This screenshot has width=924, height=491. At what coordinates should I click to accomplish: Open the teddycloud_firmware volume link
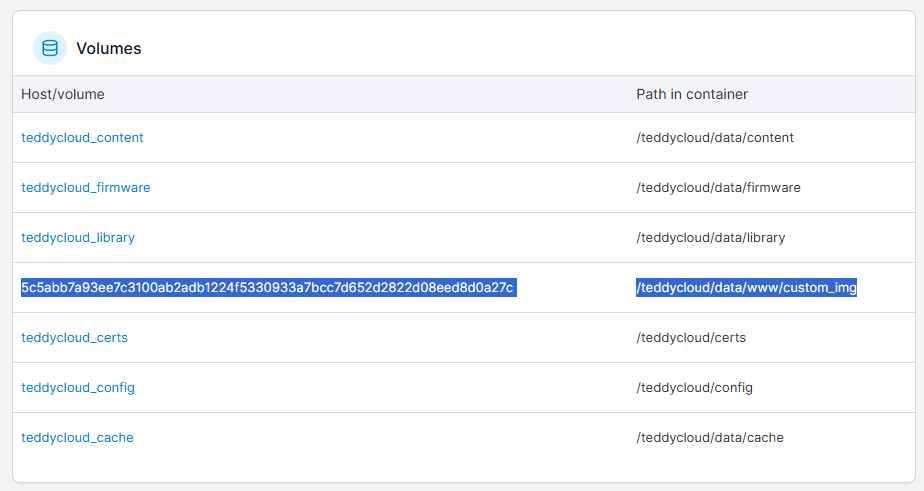tap(86, 187)
